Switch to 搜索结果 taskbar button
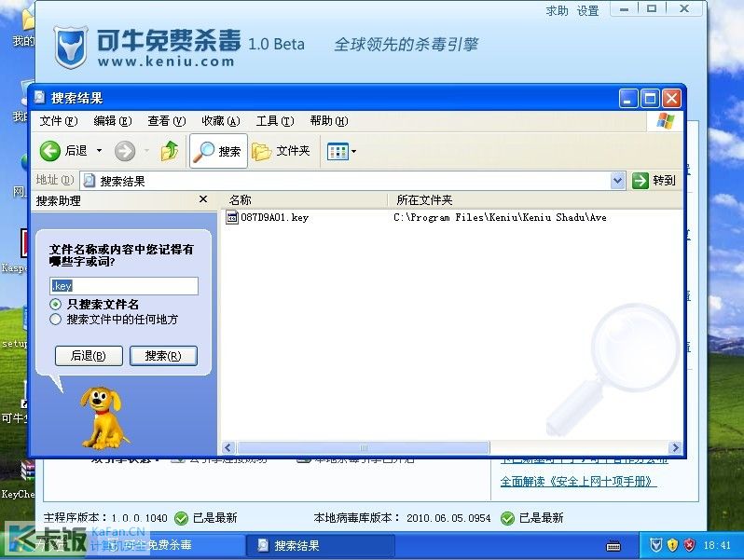The width and height of the screenshot is (744, 560). click(x=322, y=546)
